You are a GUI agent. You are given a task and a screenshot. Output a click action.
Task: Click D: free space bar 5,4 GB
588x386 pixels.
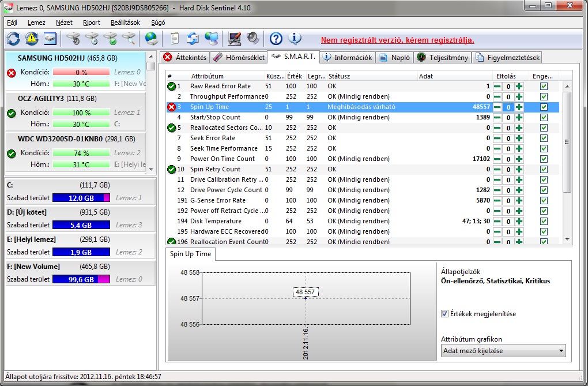click(x=81, y=225)
